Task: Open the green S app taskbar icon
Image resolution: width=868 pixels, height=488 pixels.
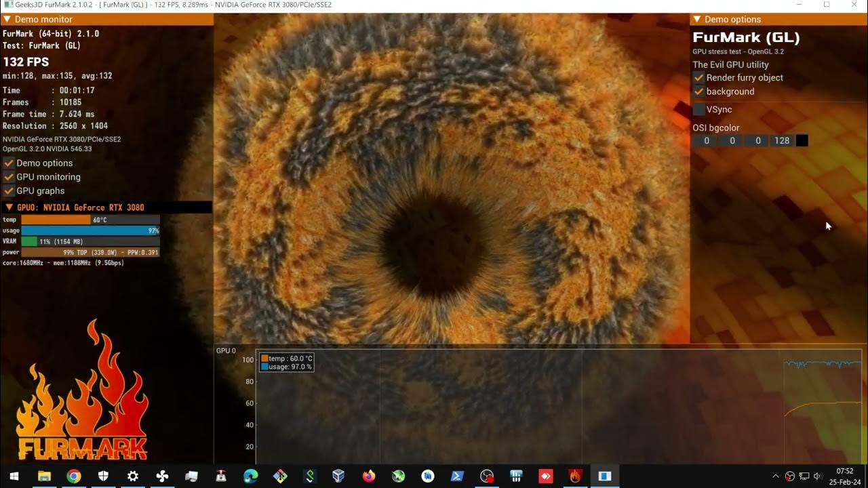Action: pos(310,476)
